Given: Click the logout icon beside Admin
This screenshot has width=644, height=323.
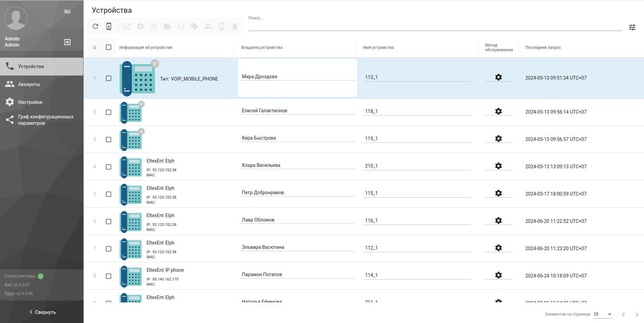Looking at the screenshot, I should (x=67, y=42).
